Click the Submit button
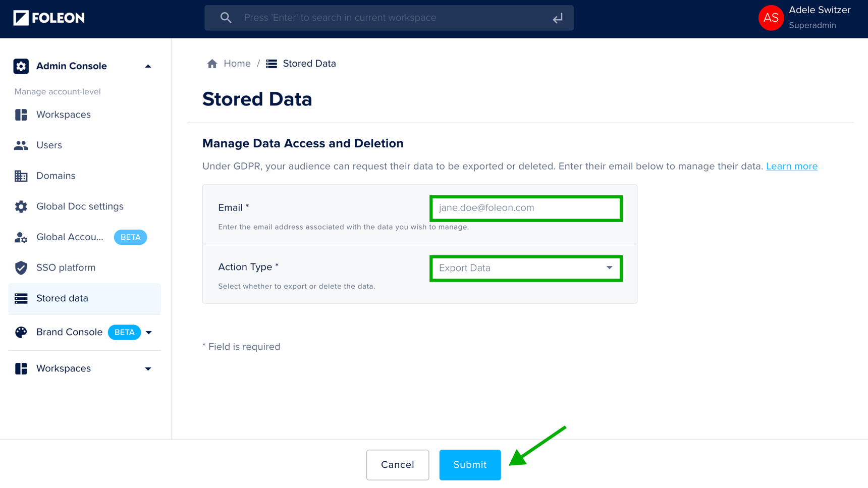The image size is (868, 488). 470,465
